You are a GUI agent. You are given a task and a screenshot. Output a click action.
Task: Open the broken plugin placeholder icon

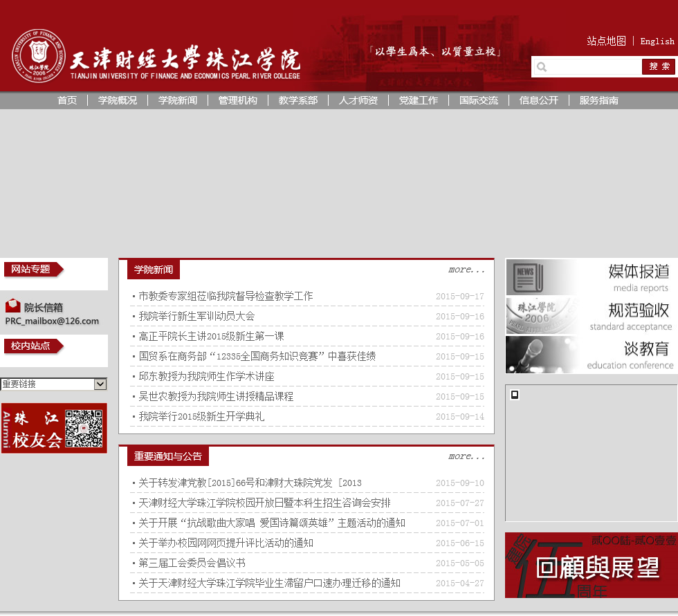point(515,394)
